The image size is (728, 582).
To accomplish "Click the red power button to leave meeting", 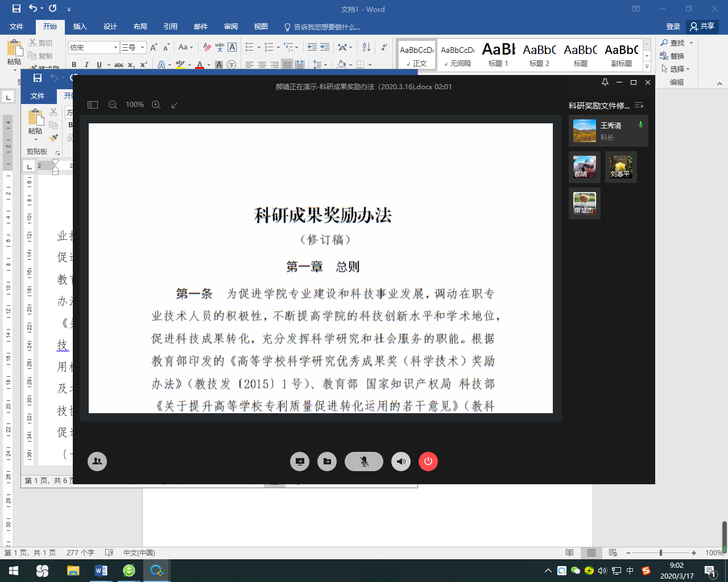I will (428, 462).
